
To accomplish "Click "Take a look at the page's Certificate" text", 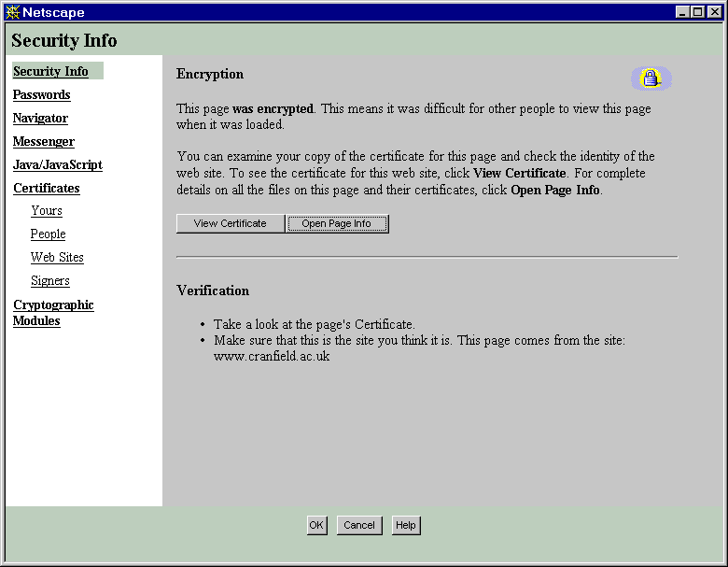I will click(x=315, y=324).
